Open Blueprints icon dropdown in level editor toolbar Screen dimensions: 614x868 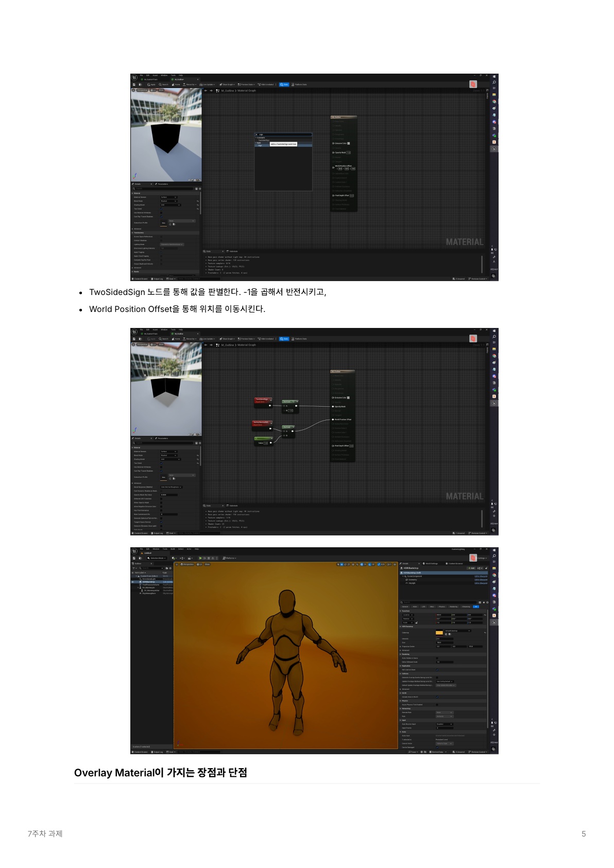tap(182, 558)
